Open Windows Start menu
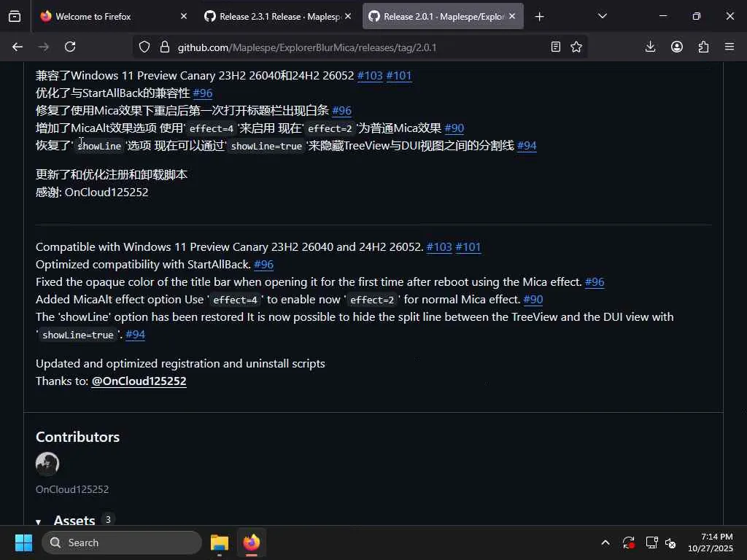747x560 pixels. pos(23,542)
